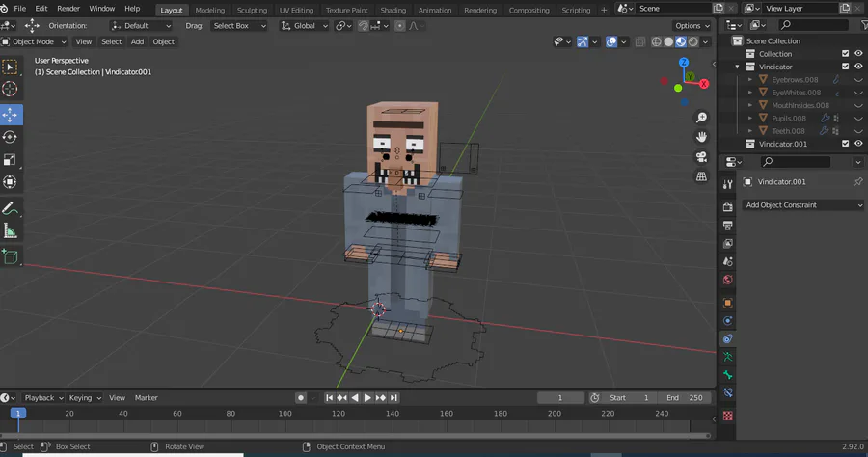868x457 pixels.
Task: Open the Edit menu
Action: click(x=41, y=9)
